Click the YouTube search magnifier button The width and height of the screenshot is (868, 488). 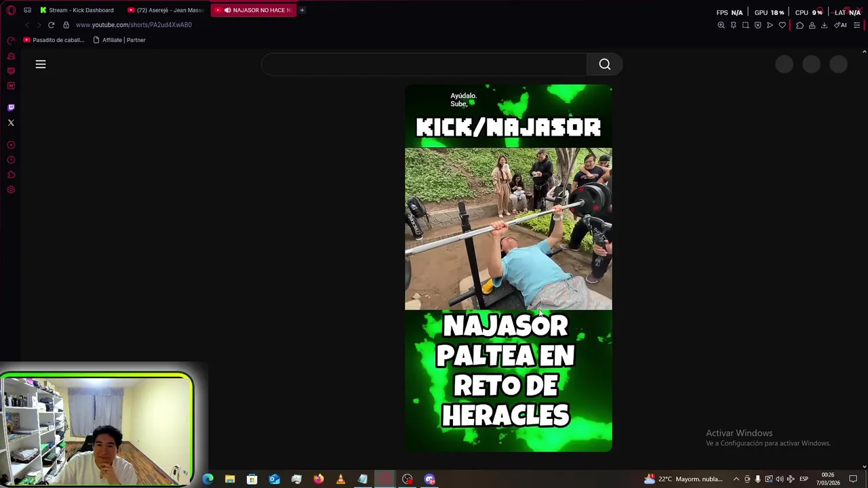pos(605,64)
